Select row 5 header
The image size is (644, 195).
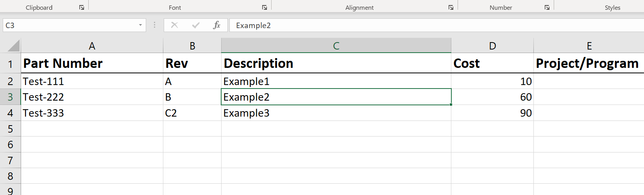[x=10, y=129]
